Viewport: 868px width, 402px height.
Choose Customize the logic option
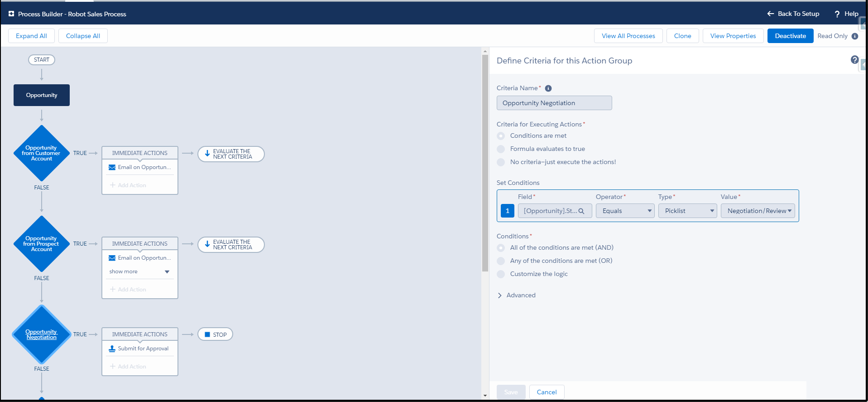click(501, 274)
